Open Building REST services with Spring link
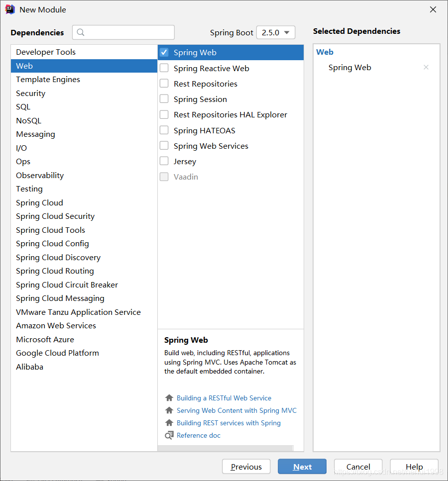 tap(228, 423)
